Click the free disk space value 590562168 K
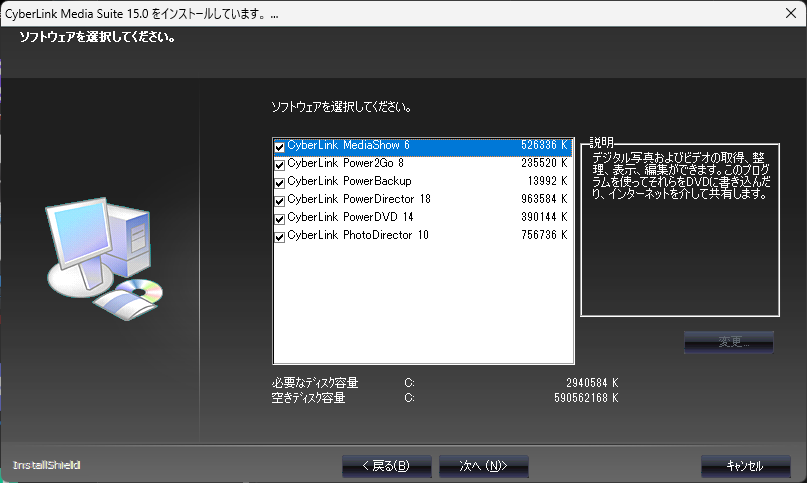This screenshot has height=483, width=807. click(x=586, y=398)
